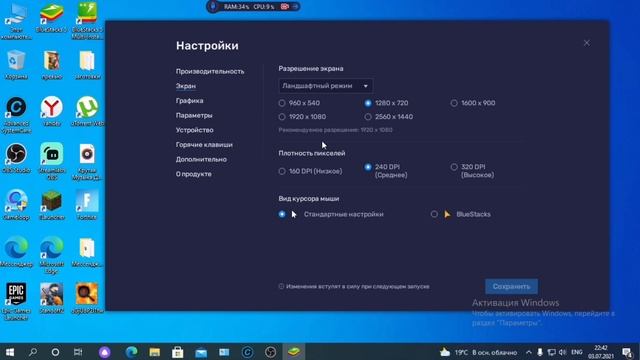Open Cortana circle in taskbar
640x360 pixels.
(x=55, y=352)
